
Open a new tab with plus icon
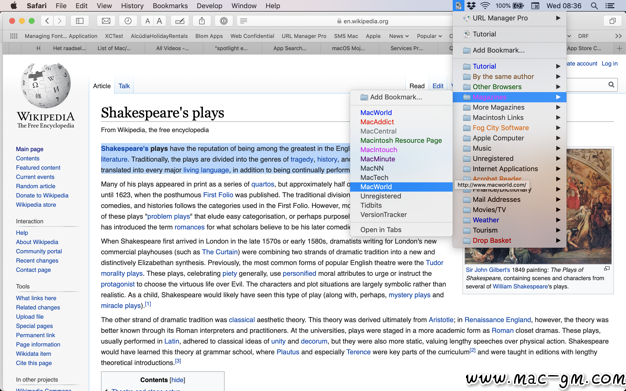tap(619, 48)
